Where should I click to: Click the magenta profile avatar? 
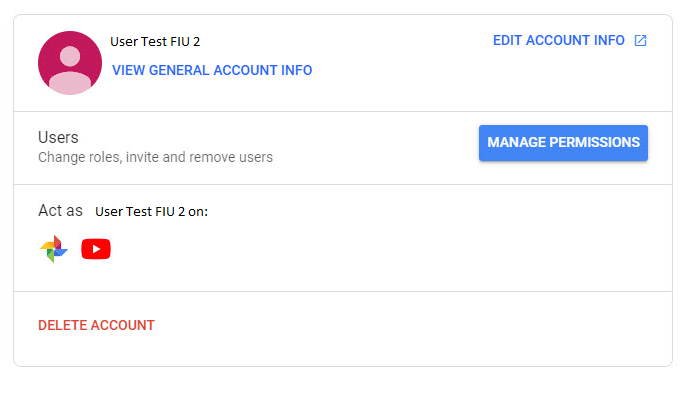tap(70, 63)
